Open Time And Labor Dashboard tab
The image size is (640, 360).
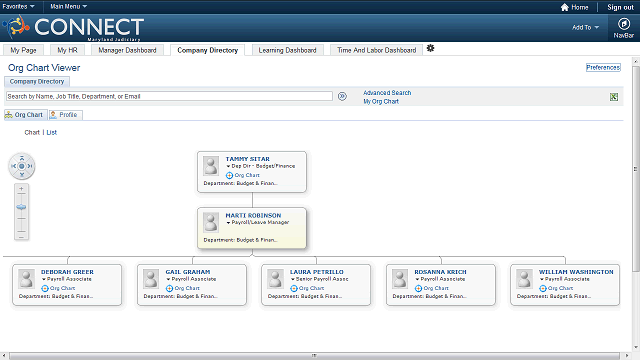click(x=376, y=50)
